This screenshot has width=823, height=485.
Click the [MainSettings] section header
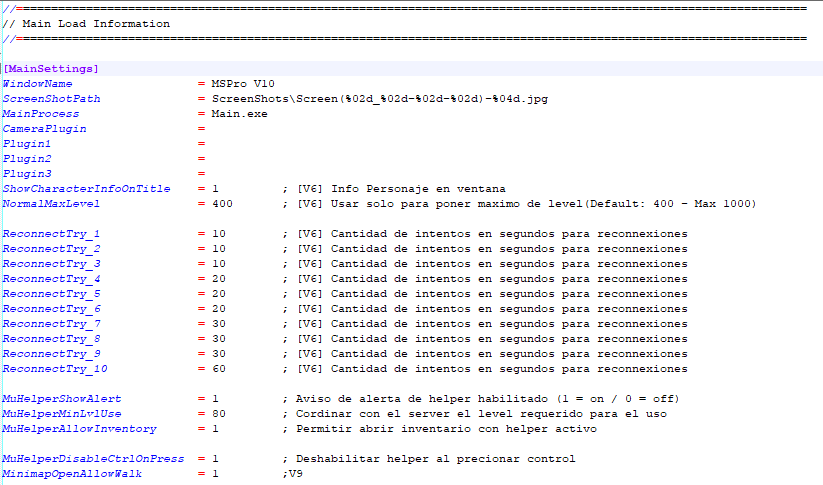(x=51, y=68)
